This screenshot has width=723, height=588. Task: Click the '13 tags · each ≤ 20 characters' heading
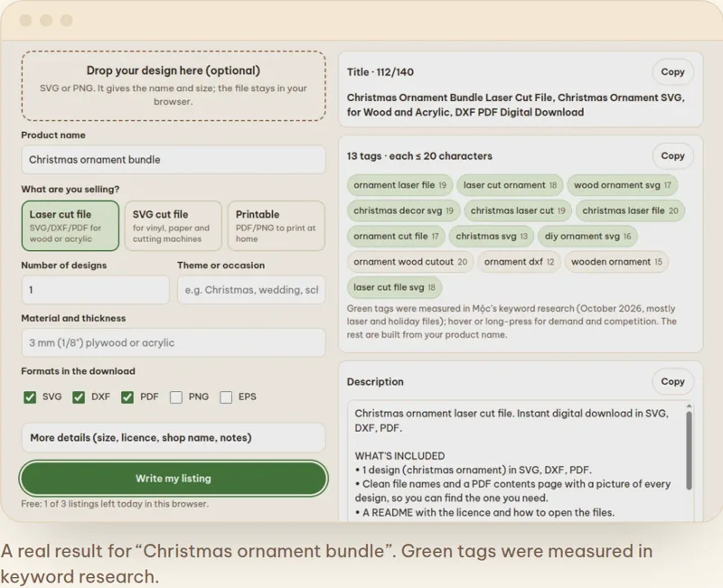pyautogui.click(x=419, y=155)
